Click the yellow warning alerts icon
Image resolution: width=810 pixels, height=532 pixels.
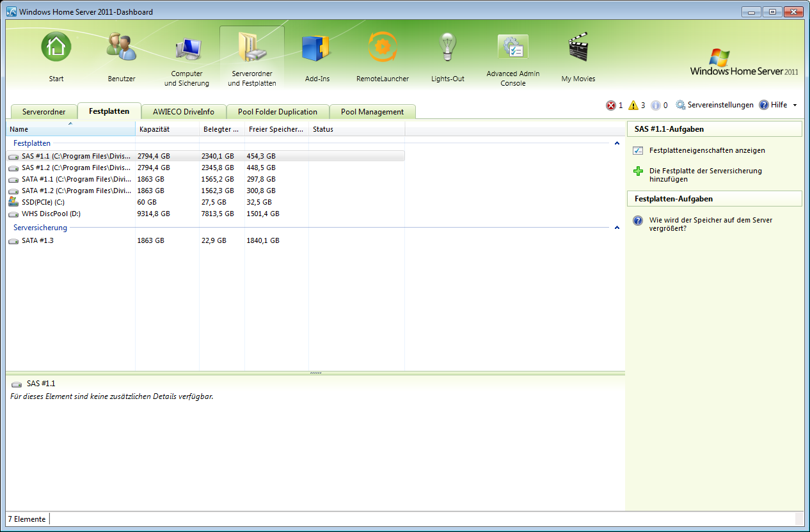[633, 106]
